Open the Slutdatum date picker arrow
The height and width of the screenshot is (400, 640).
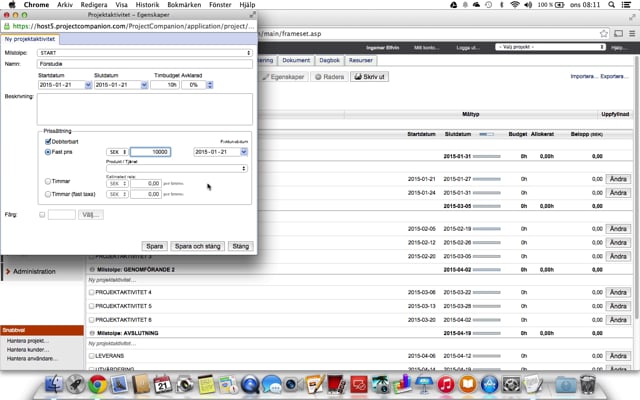(144, 85)
